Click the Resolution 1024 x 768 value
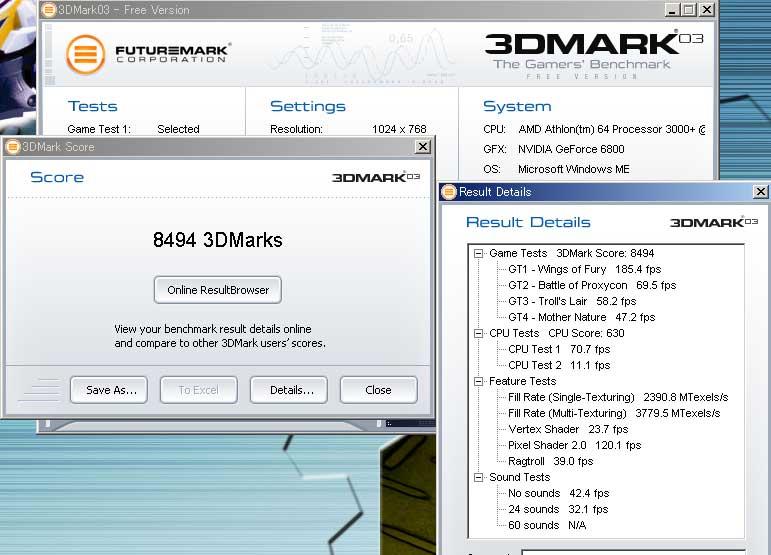This screenshot has height=555, width=771. 399,129
